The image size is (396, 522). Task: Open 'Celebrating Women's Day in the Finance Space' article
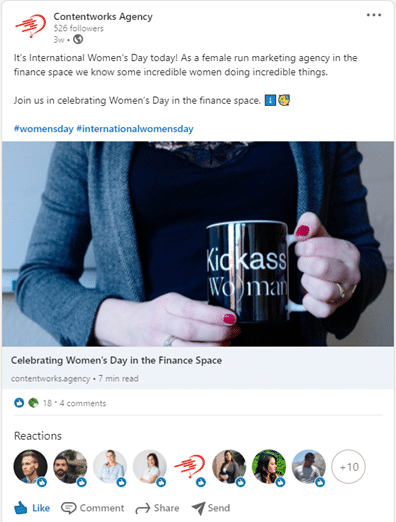pyautogui.click(x=116, y=360)
